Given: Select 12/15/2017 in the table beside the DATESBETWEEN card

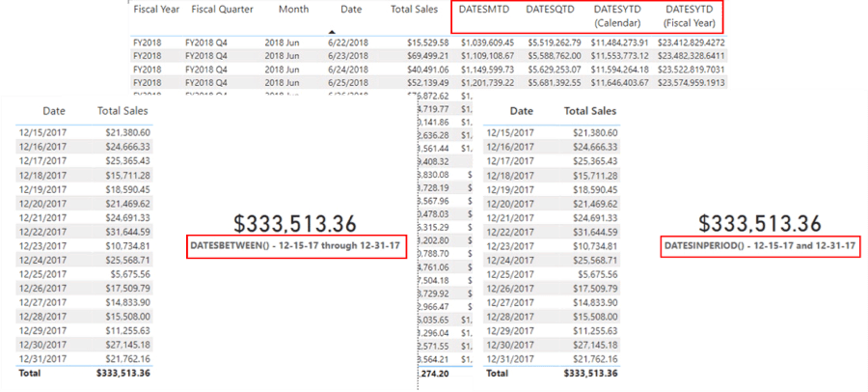Looking at the screenshot, I should (43, 132).
